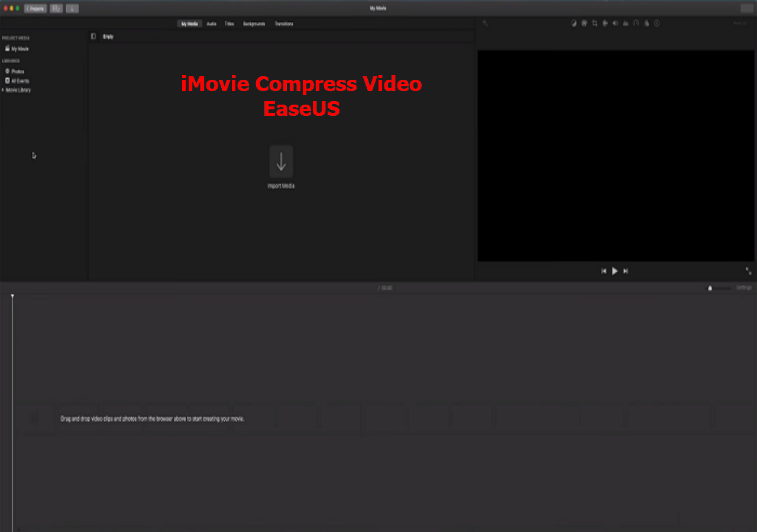757x532 pixels.
Task: Open the color balance adjustment tool
Action: coord(574,24)
